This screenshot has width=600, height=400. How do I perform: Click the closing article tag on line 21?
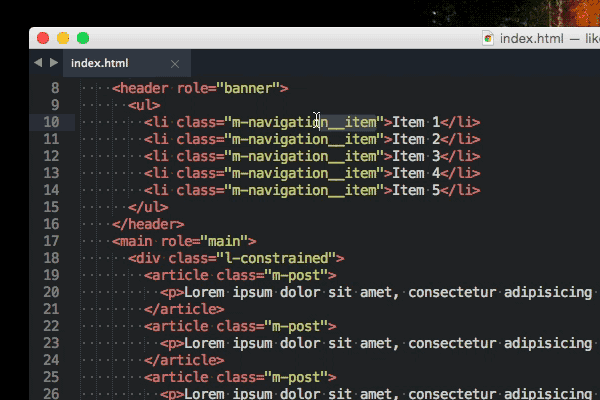184,309
